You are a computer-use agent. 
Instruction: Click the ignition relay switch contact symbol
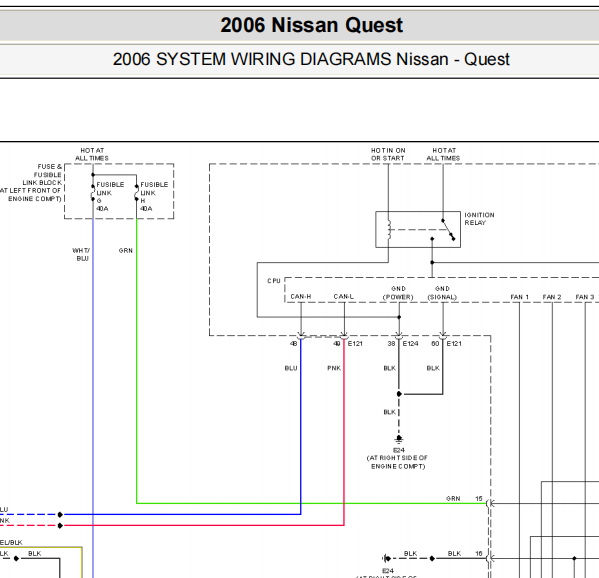coord(448,230)
